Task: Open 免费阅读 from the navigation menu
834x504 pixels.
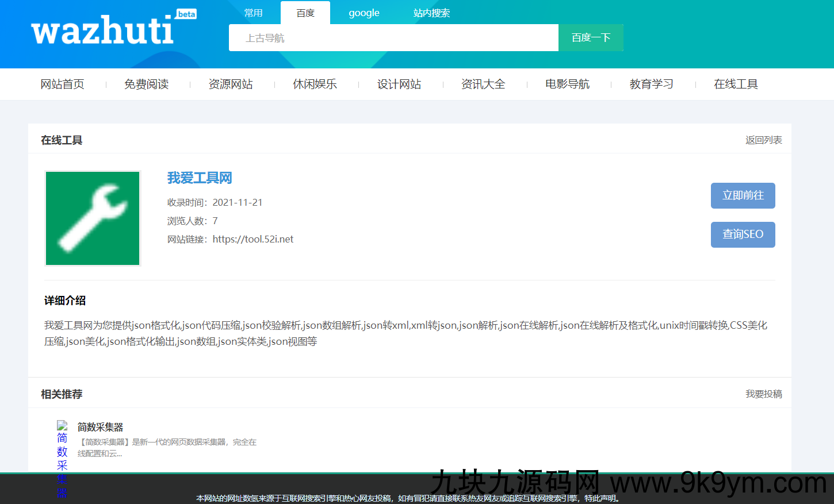Action: click(147, 84)
